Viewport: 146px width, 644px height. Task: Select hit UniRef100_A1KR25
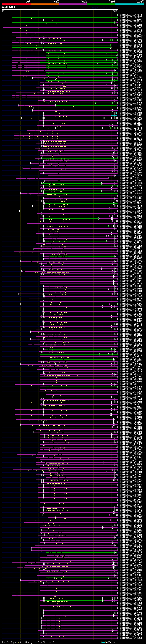click(x=131, y=196)
